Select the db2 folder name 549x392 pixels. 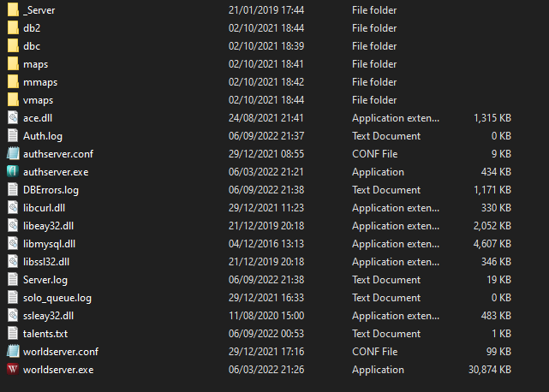tap(32, 28)
